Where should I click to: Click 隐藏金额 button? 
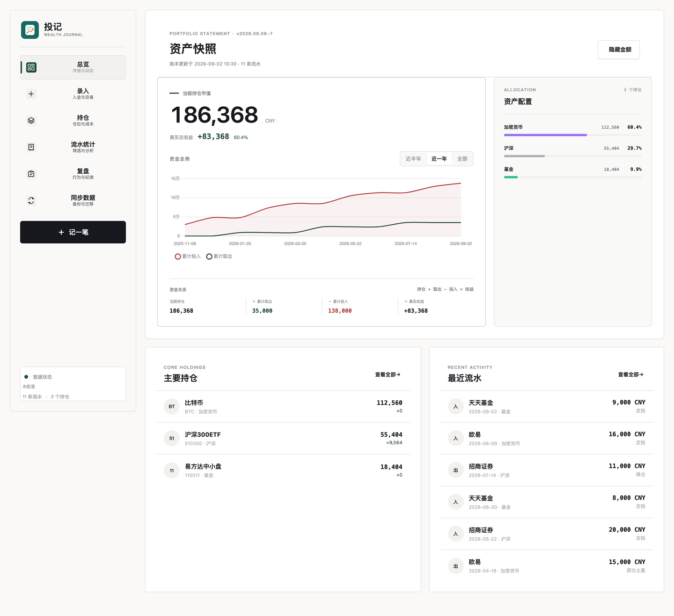(619, 50)
